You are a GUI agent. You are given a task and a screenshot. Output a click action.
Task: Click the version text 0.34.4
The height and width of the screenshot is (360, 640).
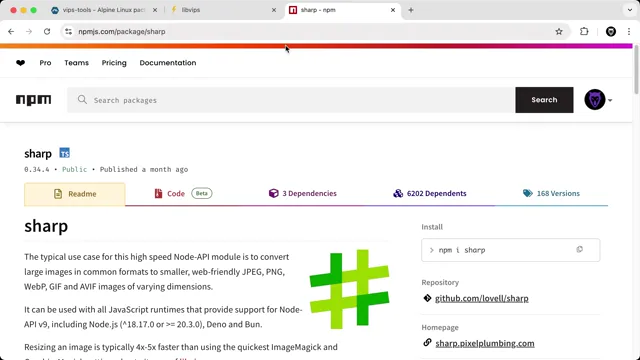tap(37, 169)
